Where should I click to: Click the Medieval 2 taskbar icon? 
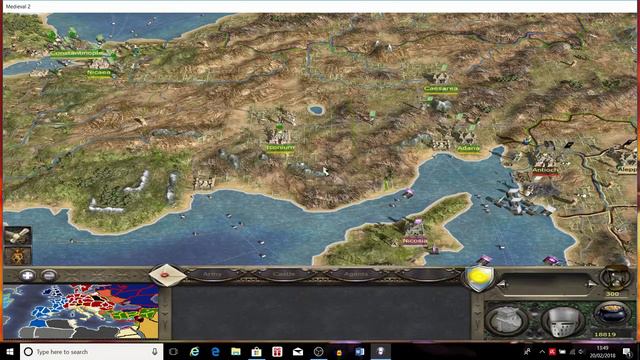tap(380, 351)
